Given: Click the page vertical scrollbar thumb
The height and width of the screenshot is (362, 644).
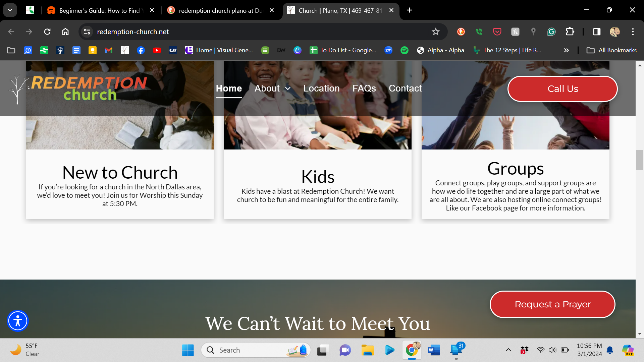Looking at the screenshot, I should click(x=639, y=160).
